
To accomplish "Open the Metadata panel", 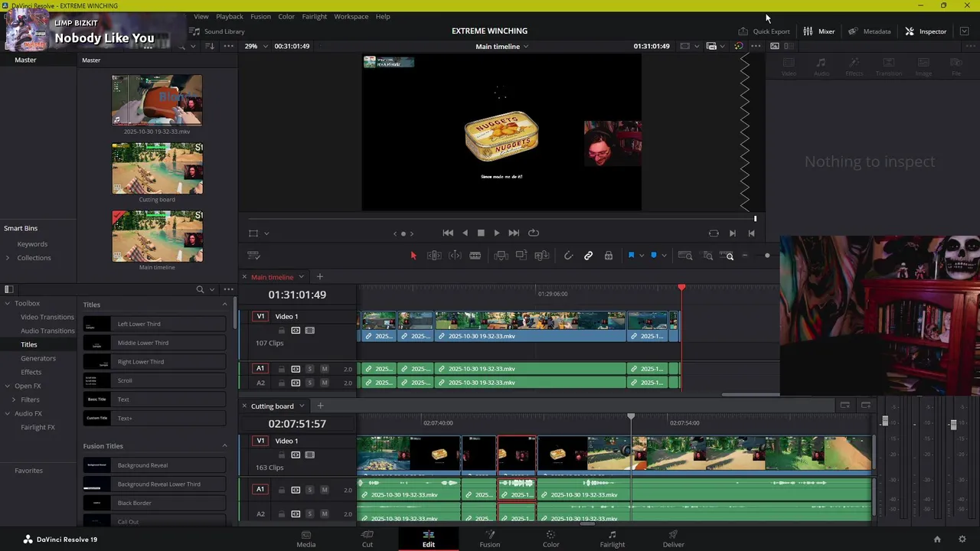I will click(869, 31).
